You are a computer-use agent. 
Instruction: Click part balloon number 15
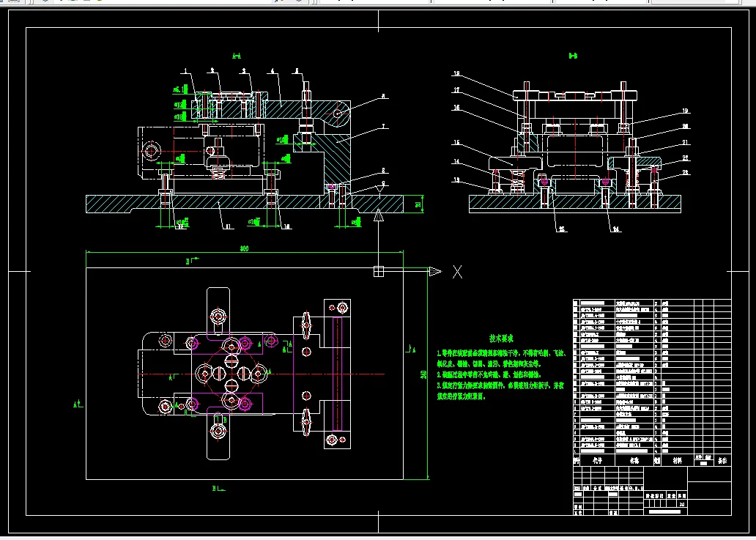click(x=456, y=143)
